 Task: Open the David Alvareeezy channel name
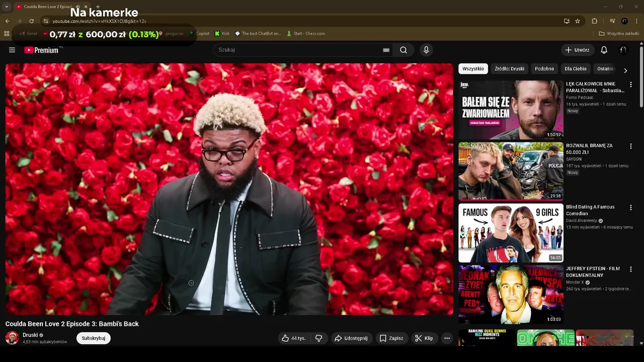click(x=581, y=221)
